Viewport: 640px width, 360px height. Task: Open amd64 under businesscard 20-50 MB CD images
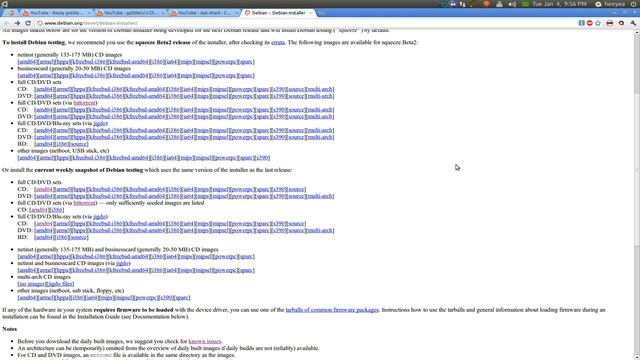[x=27, y=76]
